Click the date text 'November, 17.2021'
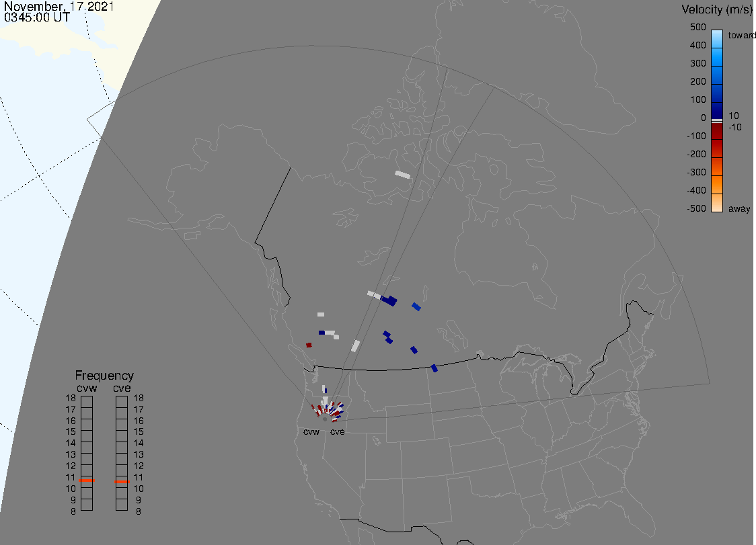 (59, 7)
